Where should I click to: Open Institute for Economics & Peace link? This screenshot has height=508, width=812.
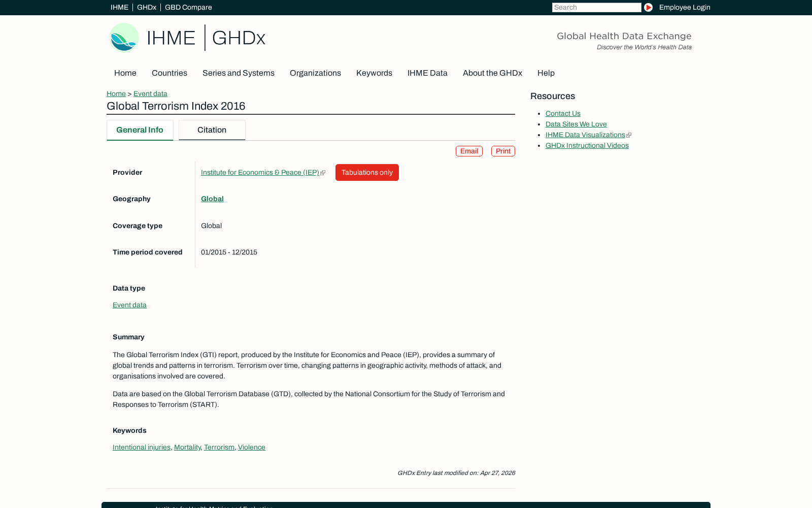260,173
